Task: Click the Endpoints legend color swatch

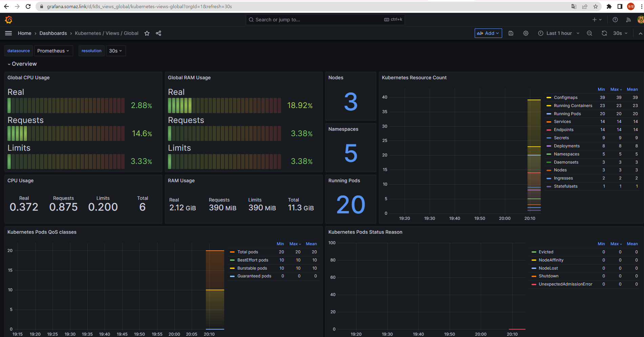Action: coord(549,130)
